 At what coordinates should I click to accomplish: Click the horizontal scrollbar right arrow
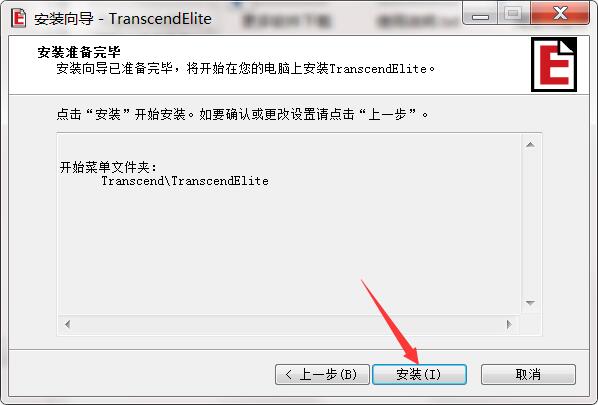click(x=509, y=325)
